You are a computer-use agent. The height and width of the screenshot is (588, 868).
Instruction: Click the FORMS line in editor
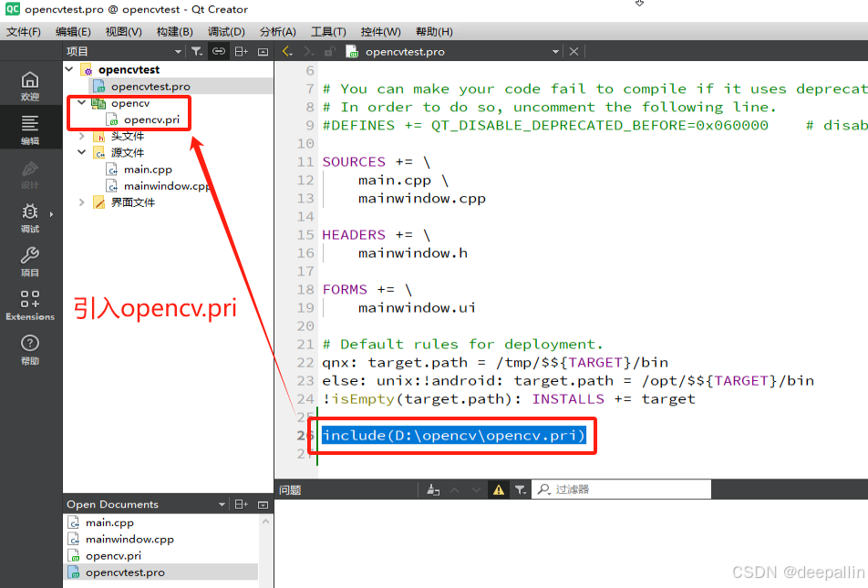pos(367,290)
